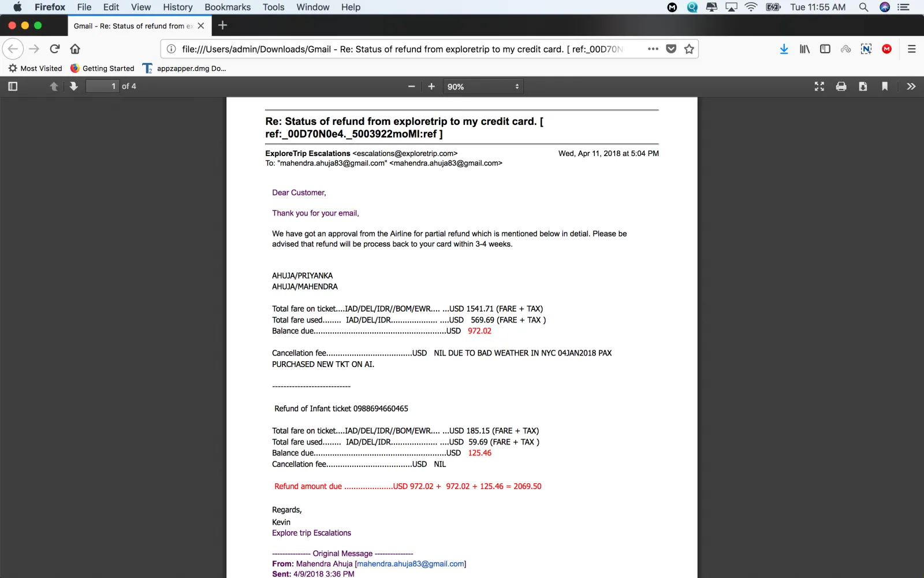
Task: Open page actions three-dot menu
Action: (x=653, y=49)
